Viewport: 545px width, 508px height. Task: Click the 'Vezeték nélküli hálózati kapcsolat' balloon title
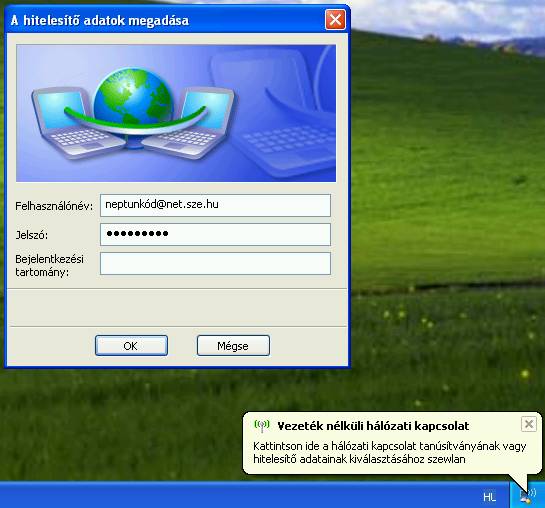tap(373, 426)
